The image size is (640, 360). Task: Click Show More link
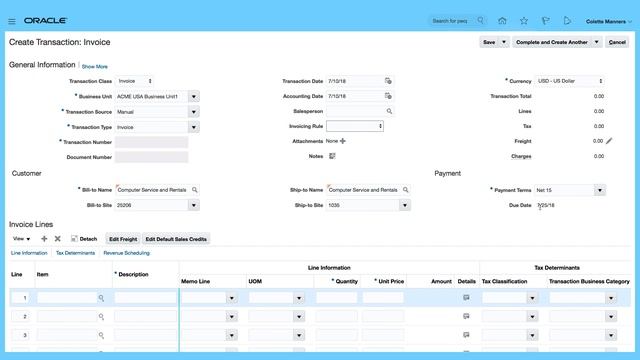(x=95, y=67)
